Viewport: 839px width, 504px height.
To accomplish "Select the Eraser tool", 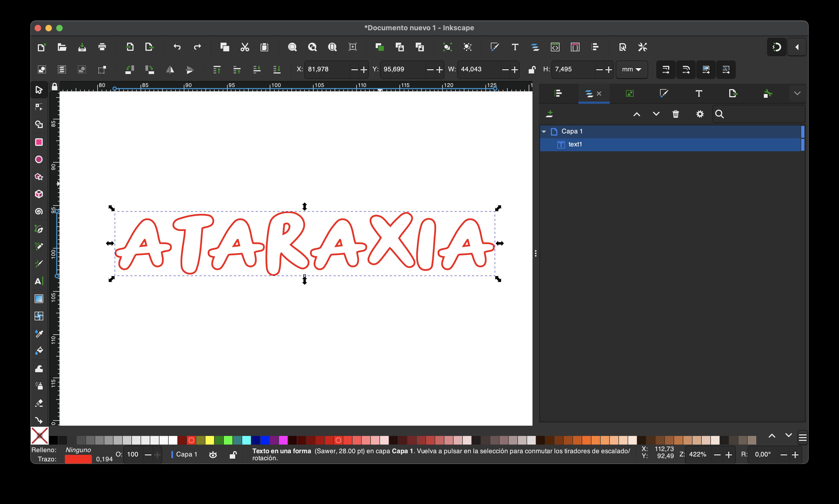I will pos(39,403).
